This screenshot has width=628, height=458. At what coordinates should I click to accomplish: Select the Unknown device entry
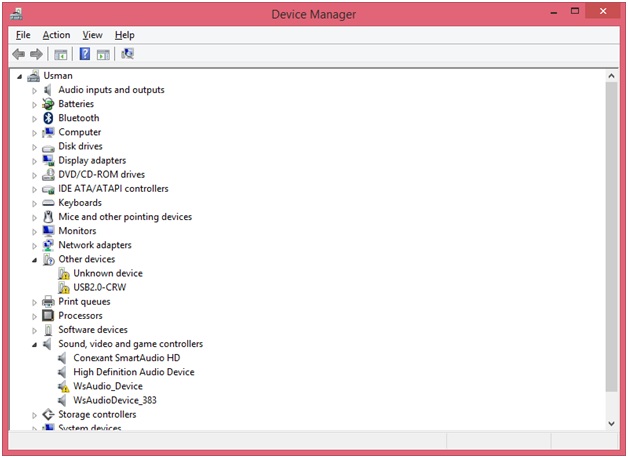(x=108, y=273)
